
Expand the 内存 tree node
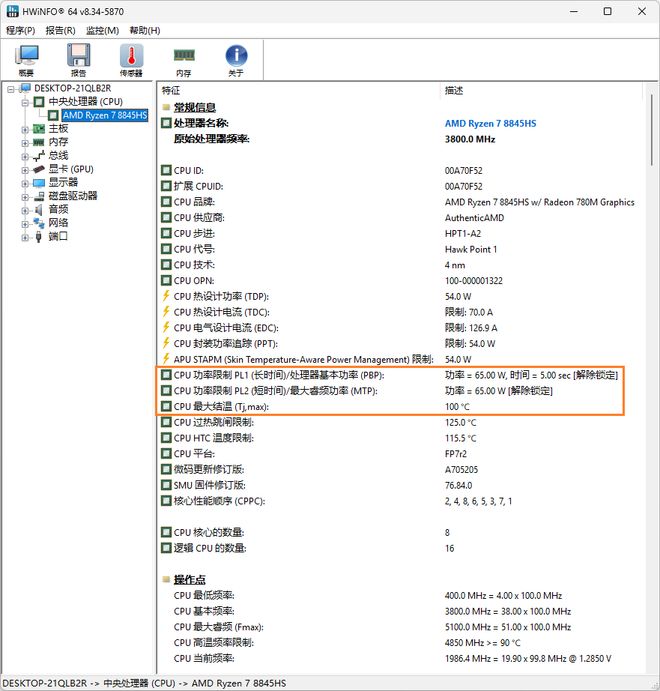(25, 143)
